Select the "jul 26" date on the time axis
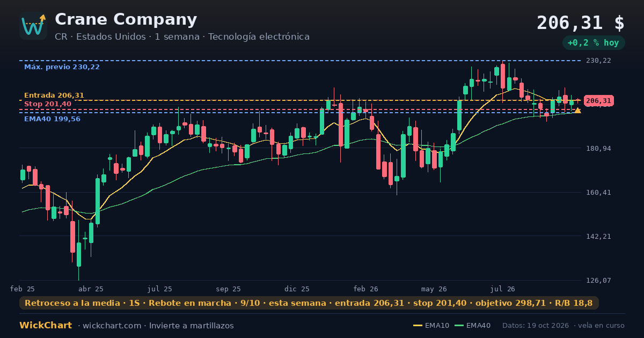 click(x=503, y=289)
